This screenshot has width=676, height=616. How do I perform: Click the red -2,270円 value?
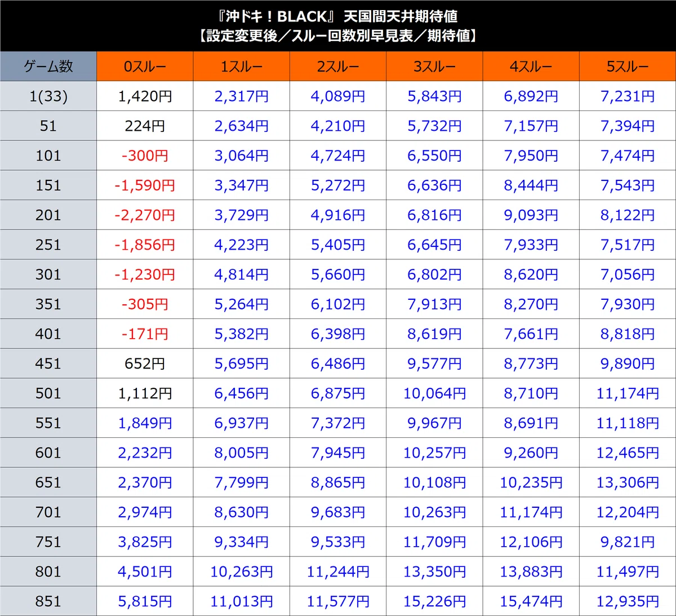pyautogui.click(x=145, y=215)
